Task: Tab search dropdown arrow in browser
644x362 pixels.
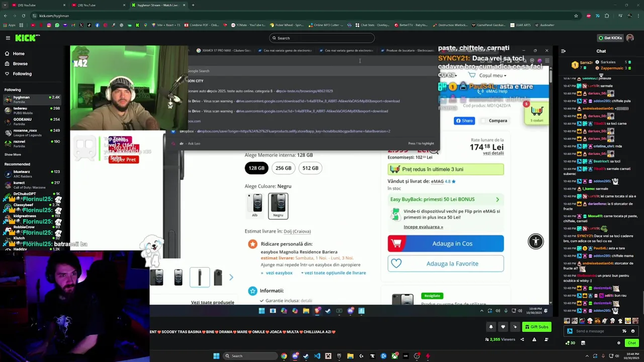Action: 5,5
